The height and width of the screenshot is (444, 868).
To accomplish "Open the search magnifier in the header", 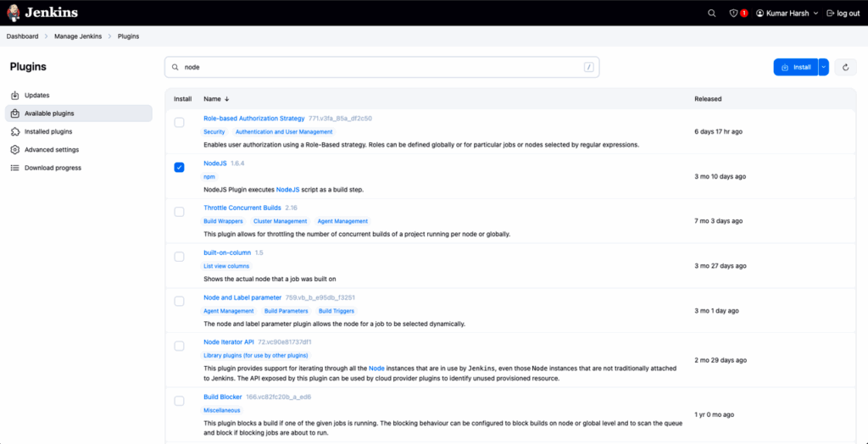I will click(712, 14).
